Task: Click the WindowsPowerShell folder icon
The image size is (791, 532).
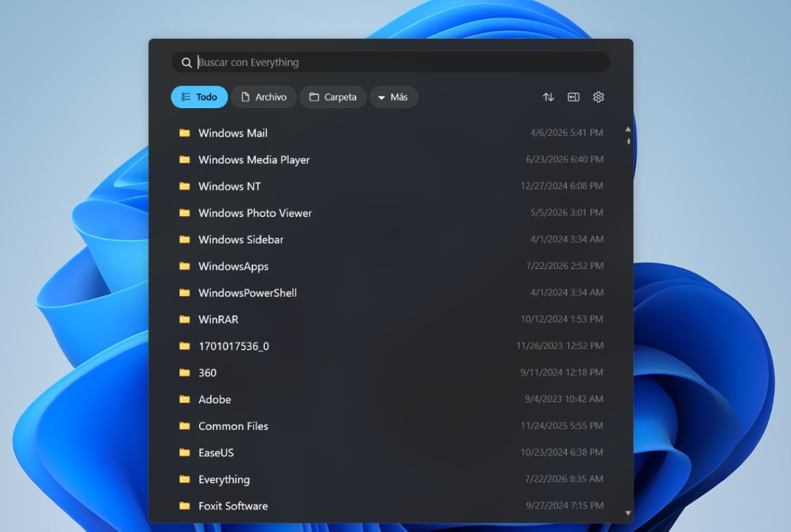Action: [185, 293]
